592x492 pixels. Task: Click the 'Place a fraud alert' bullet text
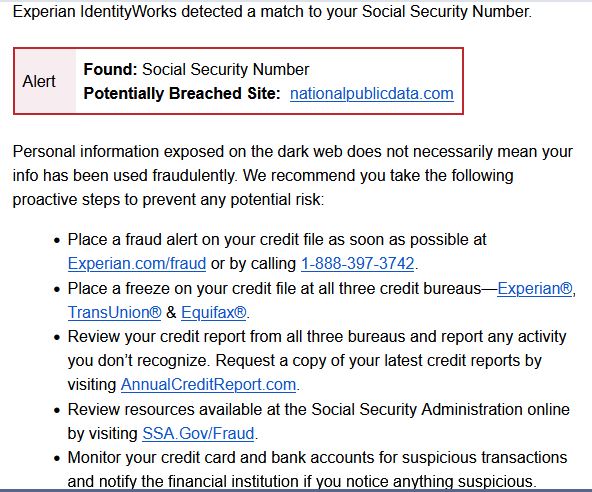point(277,251)
